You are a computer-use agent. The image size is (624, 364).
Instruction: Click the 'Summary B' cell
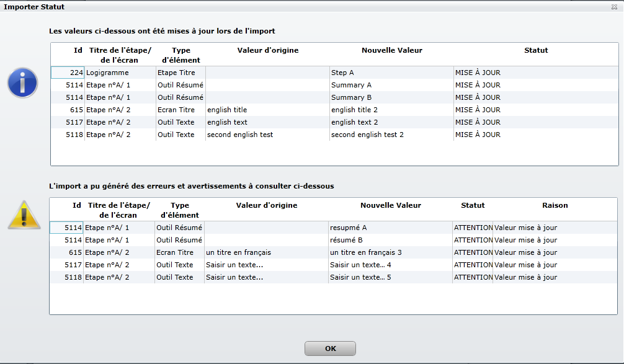(x=391, y=97)
